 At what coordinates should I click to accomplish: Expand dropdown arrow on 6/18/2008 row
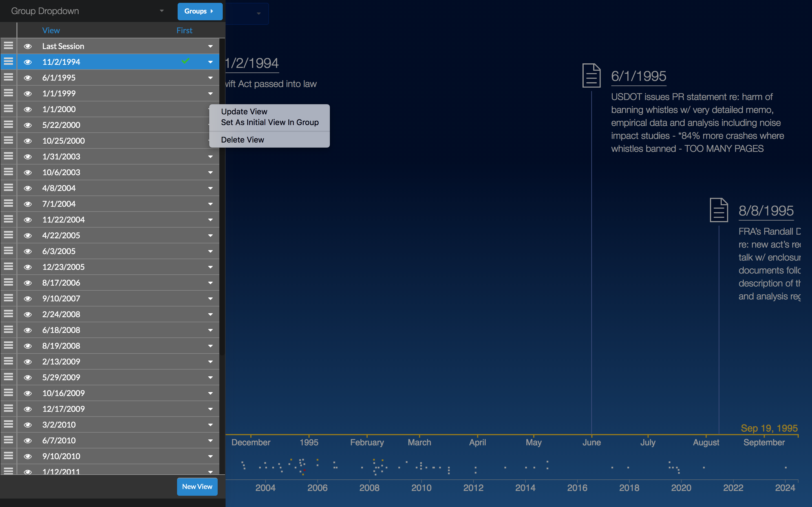click(210, 330)
